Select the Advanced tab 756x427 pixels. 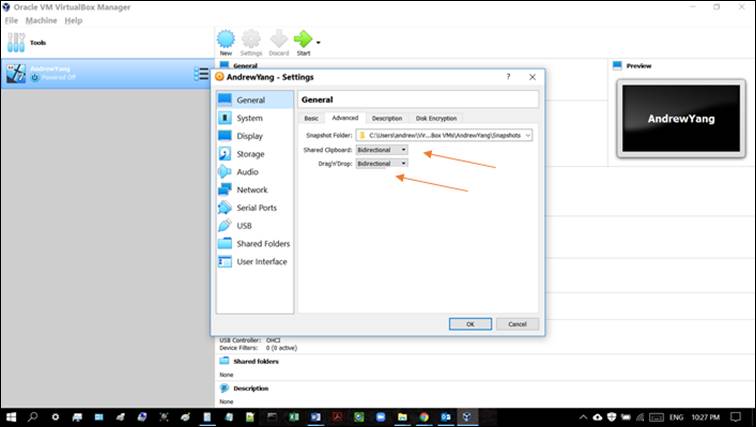345,118
